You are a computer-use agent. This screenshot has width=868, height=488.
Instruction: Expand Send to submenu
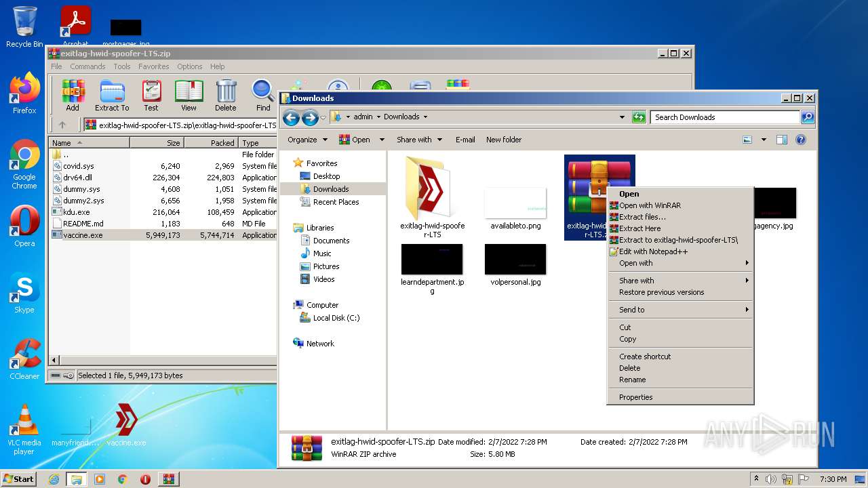tap(680, 310)
